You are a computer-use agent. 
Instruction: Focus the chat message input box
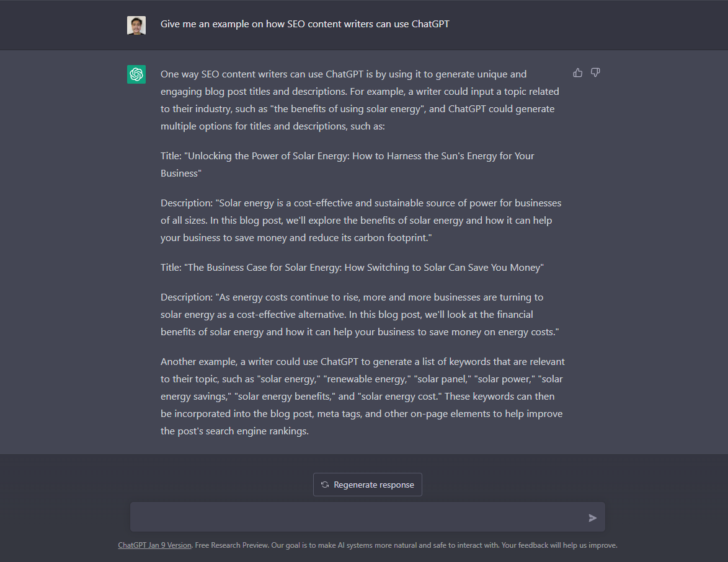(368, 517)
